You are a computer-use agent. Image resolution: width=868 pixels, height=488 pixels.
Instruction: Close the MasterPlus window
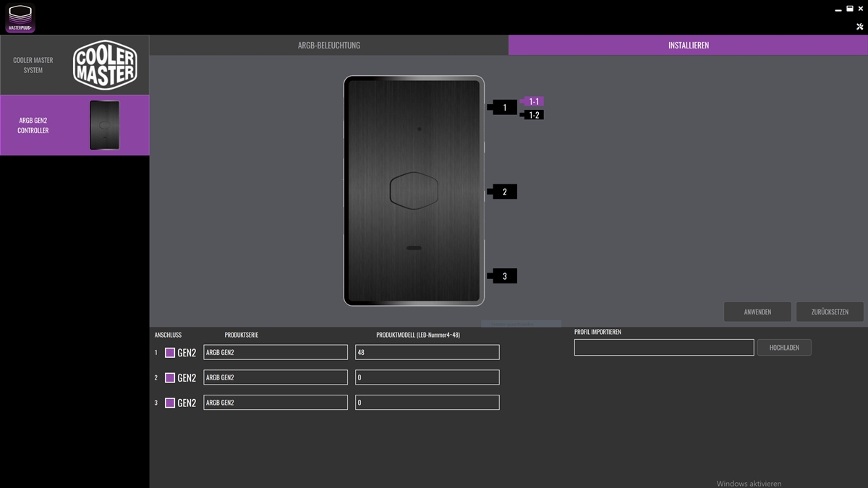(x=860, y=9)
